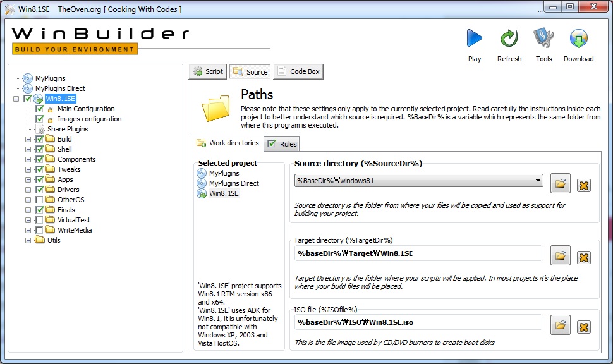Image resolution: width=613 pixels, height=364 pixels.
Task: Uncheck the Images configuration checkbox
Action: (39, 119)
